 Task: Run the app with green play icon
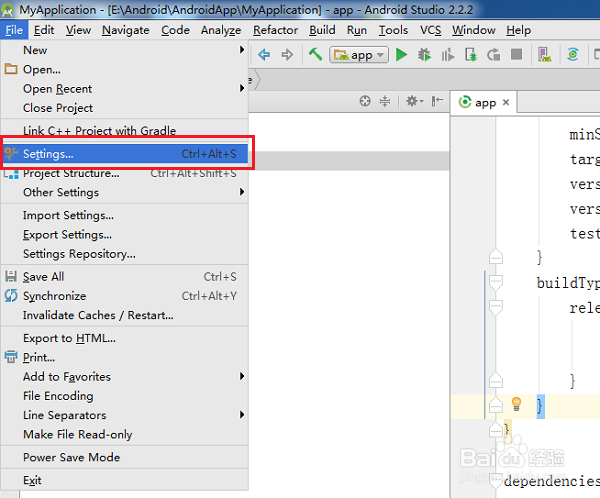click(x=401, y=55)
